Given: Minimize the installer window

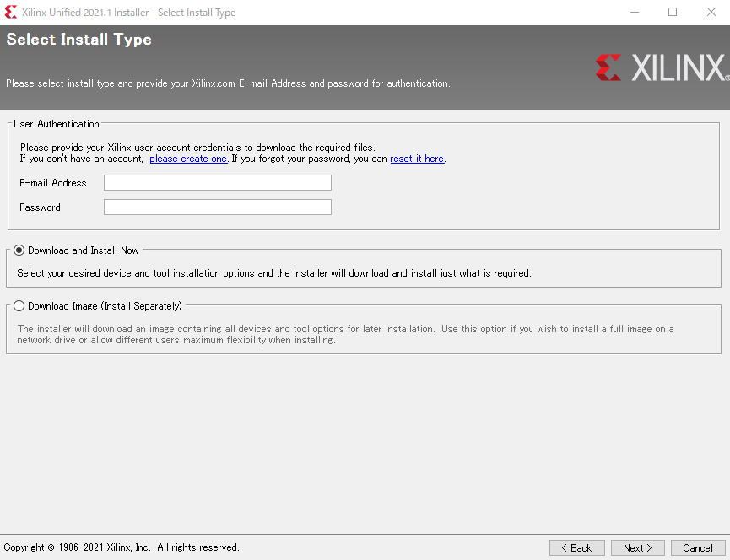Looking at the screenshot, I should (x=634, y=12).
